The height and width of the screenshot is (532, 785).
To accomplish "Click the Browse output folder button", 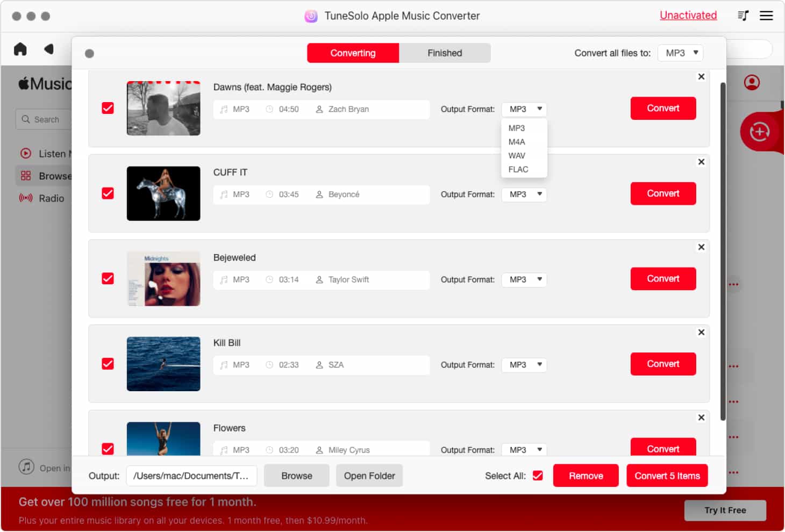I will click(x=296, y=476).
